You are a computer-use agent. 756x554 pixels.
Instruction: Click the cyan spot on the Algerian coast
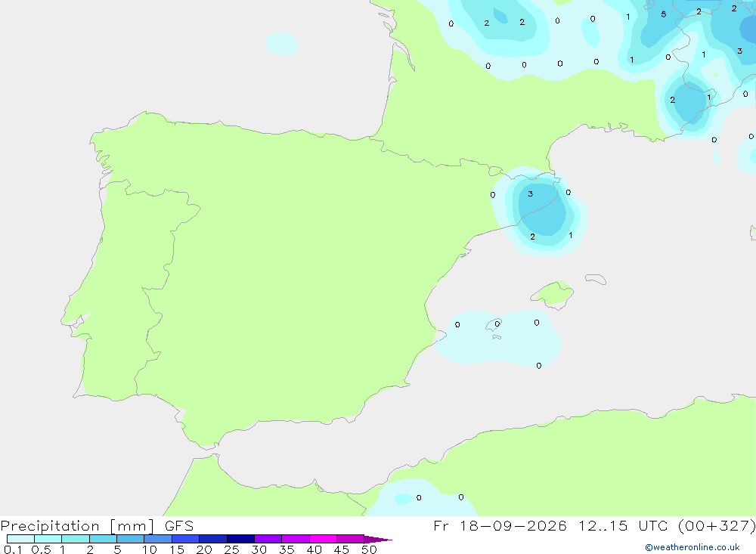(x=403, y=499)
